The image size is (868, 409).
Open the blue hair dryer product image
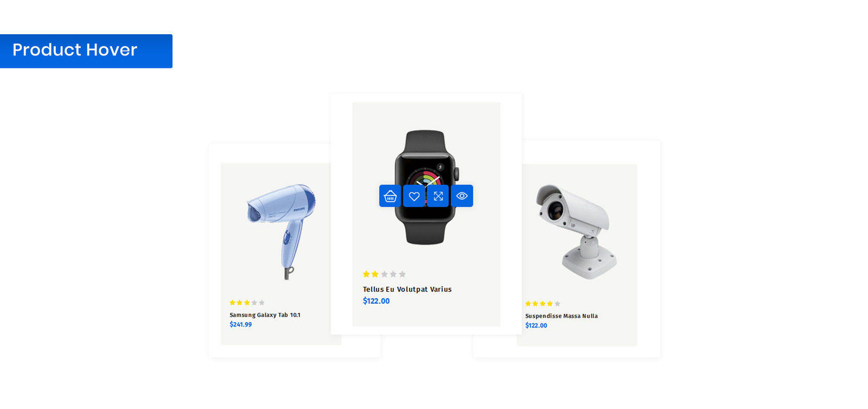pyautogui.click(x=281, y=231)
